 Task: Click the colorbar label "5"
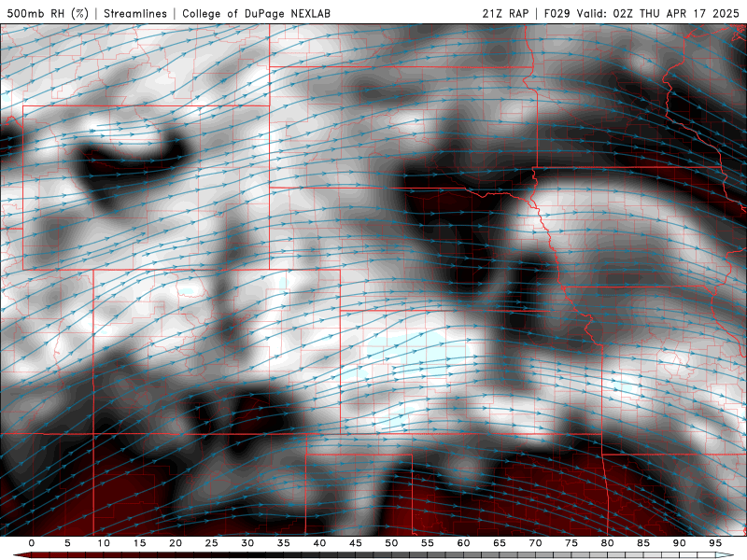click(67, 543)
